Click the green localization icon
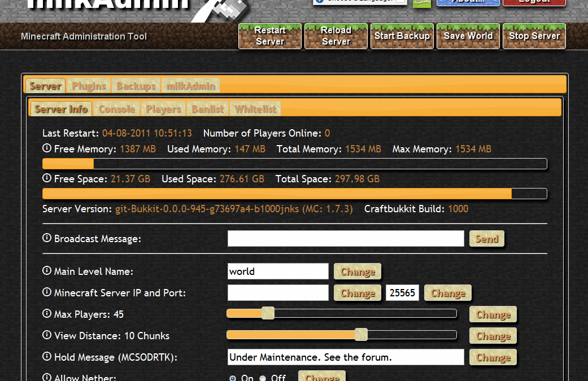 tap(422, 3)
